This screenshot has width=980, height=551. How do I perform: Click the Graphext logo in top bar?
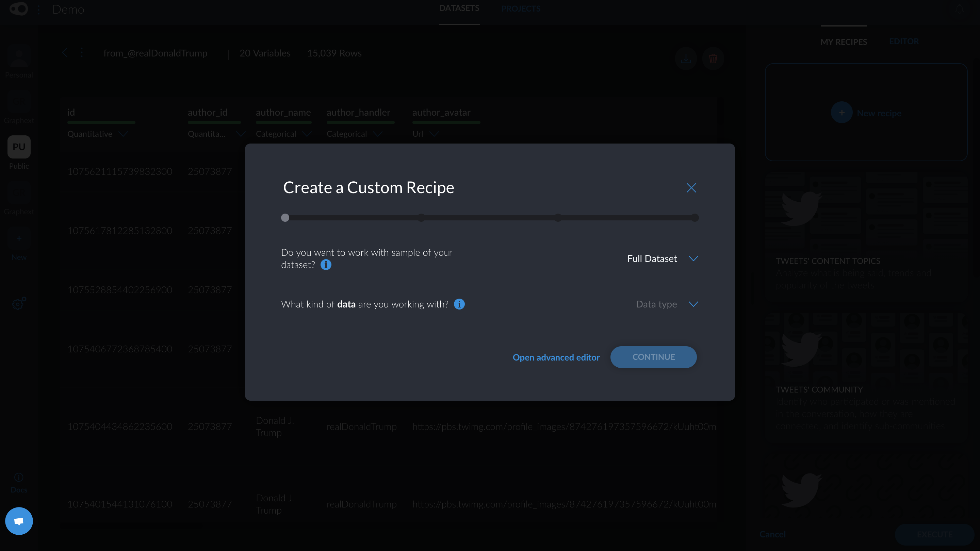19,9
